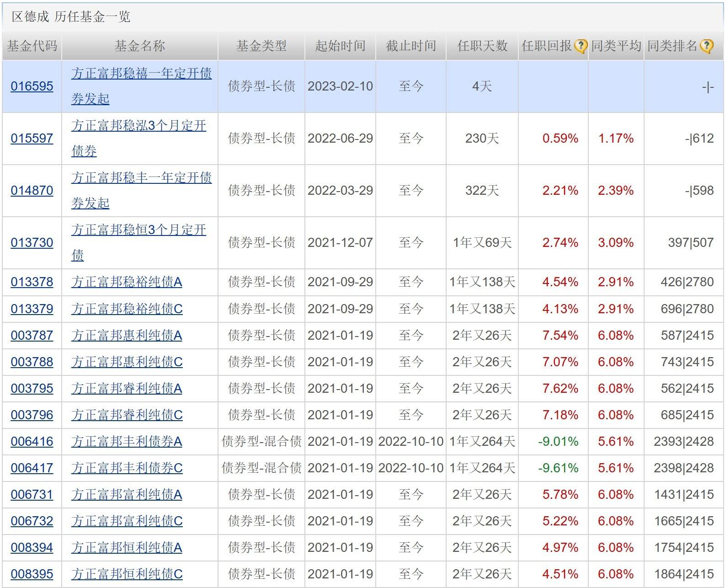Open fund code 006732 link

[x=32, y=521]
